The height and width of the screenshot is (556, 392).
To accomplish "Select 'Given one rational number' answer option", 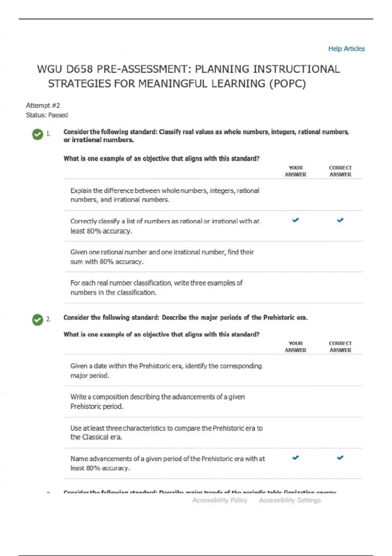I will 162,257.
